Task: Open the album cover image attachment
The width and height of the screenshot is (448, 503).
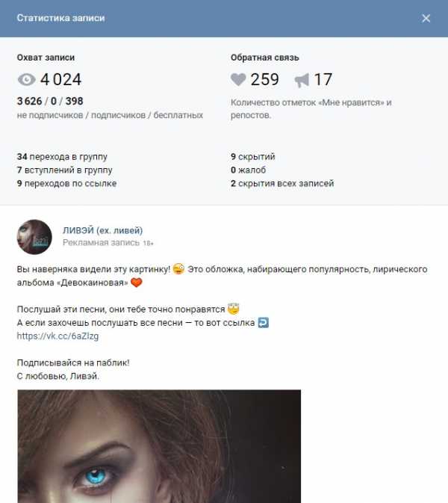Action: pos(159,446)
